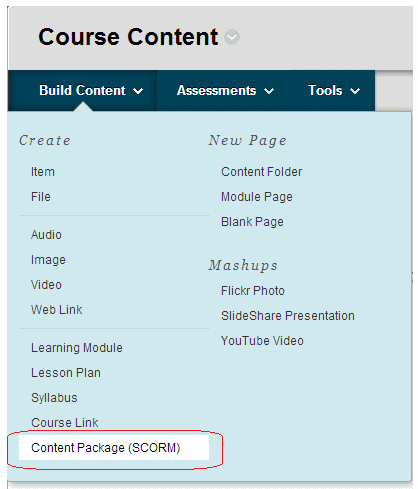
Task: Choose Module Page under New Page
Action: pyautogui.click(x=257, y=197)
